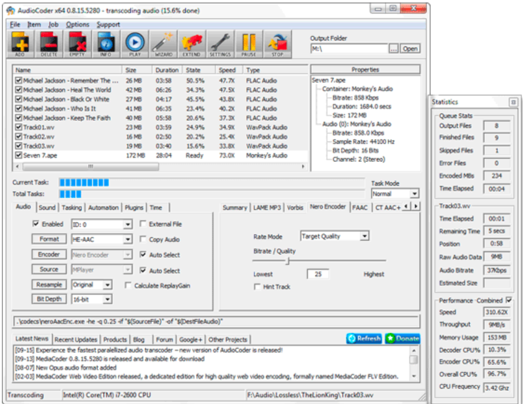The width and height of the screenshot is (532, 404).
Task: Click the Open output folder button
Action: coord(410,48)
